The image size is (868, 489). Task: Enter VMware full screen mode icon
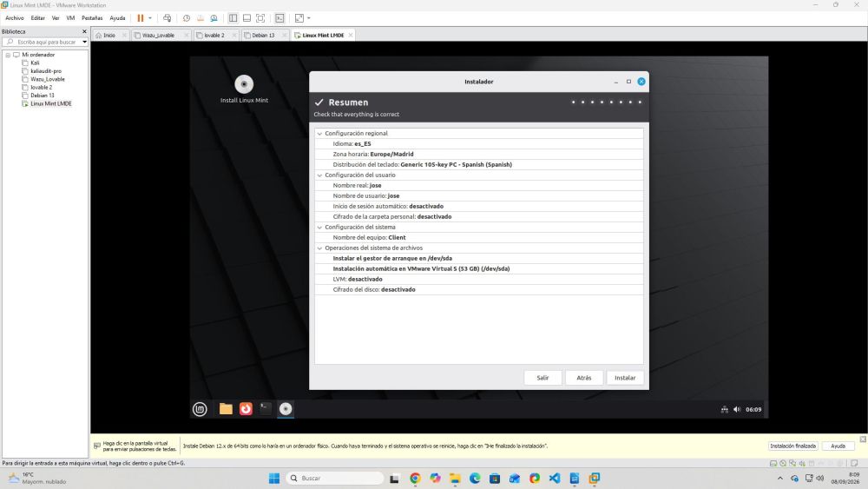260,18
